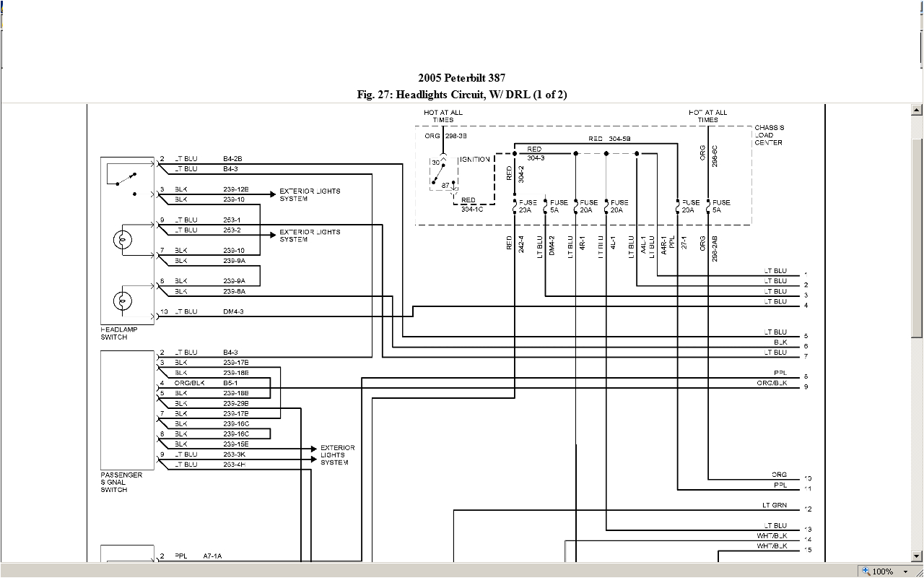Click the 100% zoom level text
The width and height of the screenshot is (924, 578).
point(882,571)
